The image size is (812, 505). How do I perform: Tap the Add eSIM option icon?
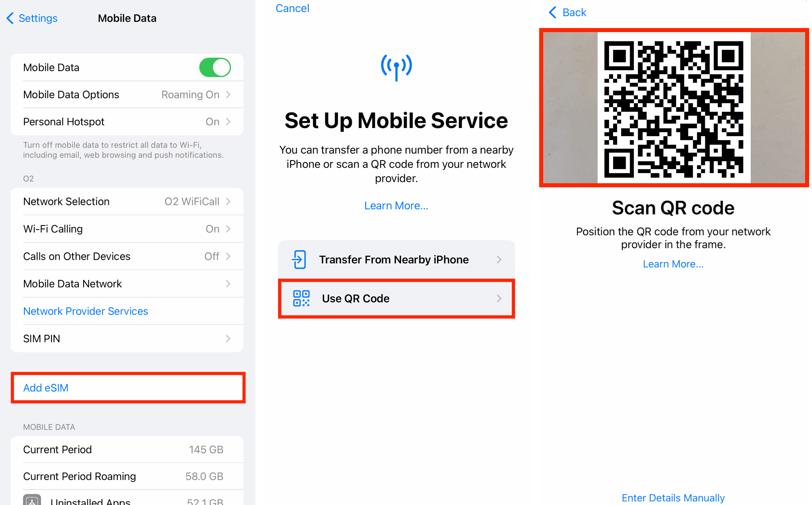[x=46, y=387]
